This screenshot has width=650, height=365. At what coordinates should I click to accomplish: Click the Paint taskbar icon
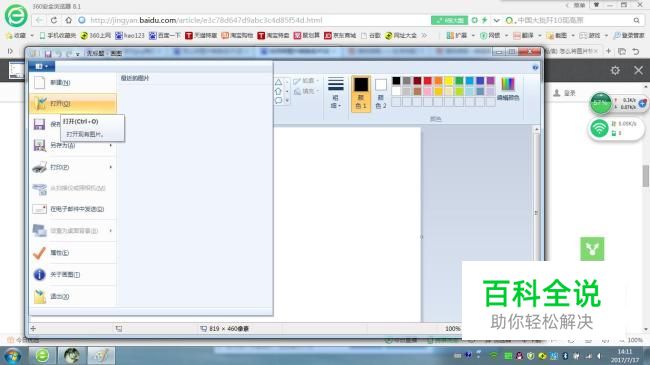(101, 355)
